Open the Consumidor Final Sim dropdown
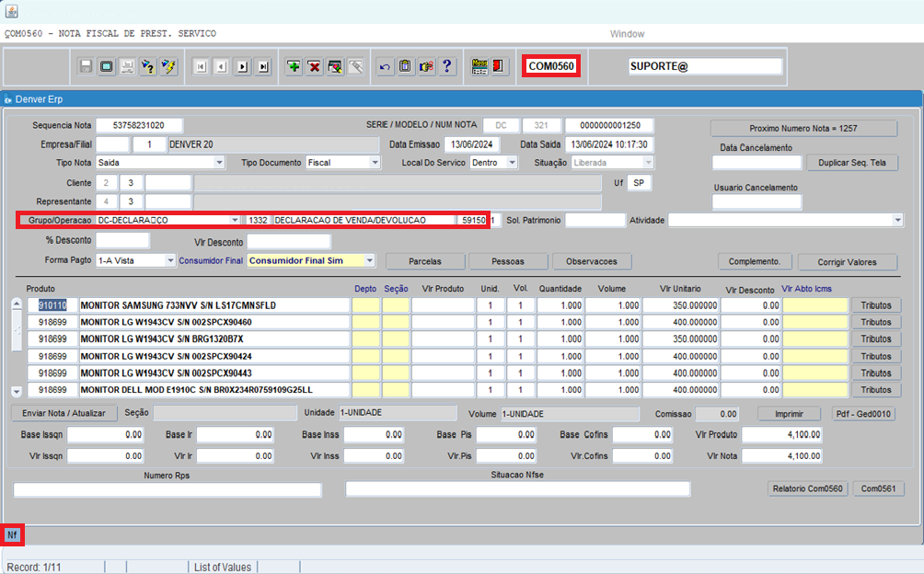Image resolution: width=924 pixels, height=574 pixels. pos(369,260)
